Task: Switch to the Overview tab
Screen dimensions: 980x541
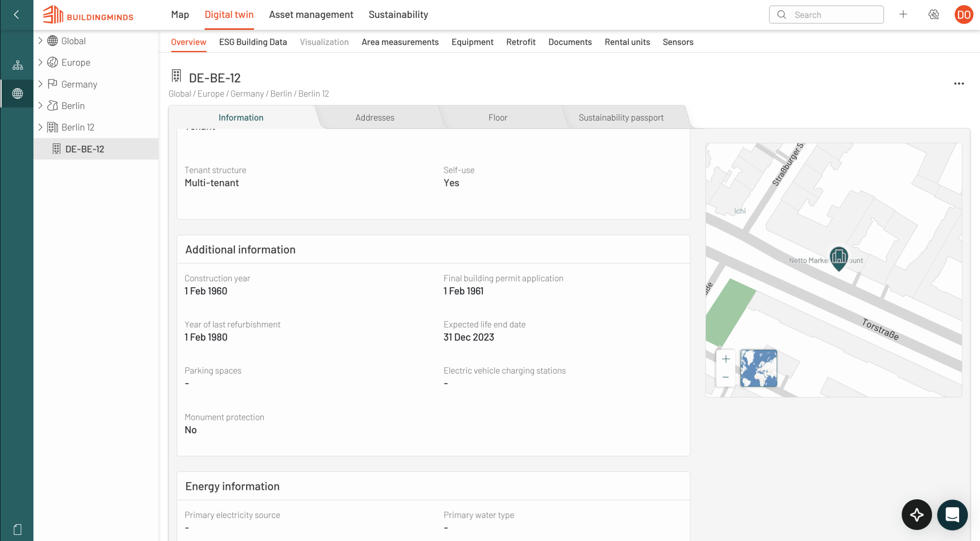Action: [188, 42]
